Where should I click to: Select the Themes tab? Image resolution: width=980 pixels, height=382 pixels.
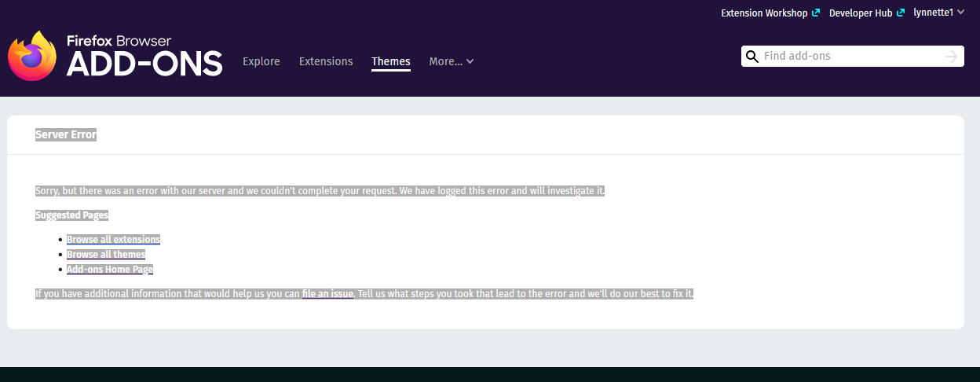(391, 61)
